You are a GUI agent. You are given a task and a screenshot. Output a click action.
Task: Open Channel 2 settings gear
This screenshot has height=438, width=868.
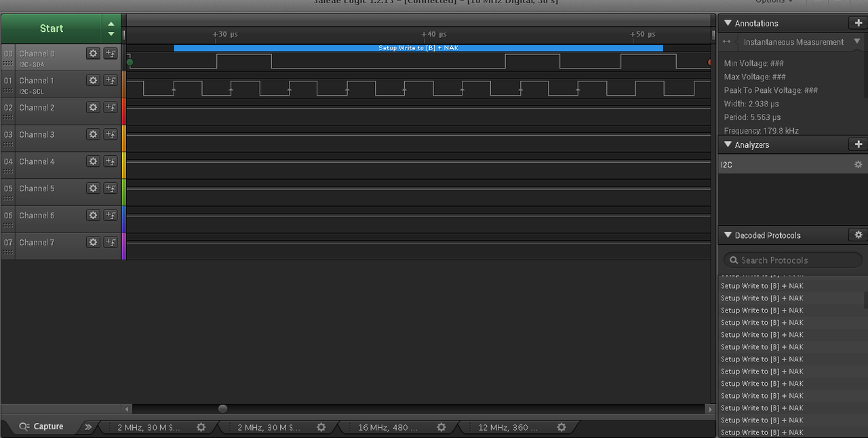tap(94, 107)
